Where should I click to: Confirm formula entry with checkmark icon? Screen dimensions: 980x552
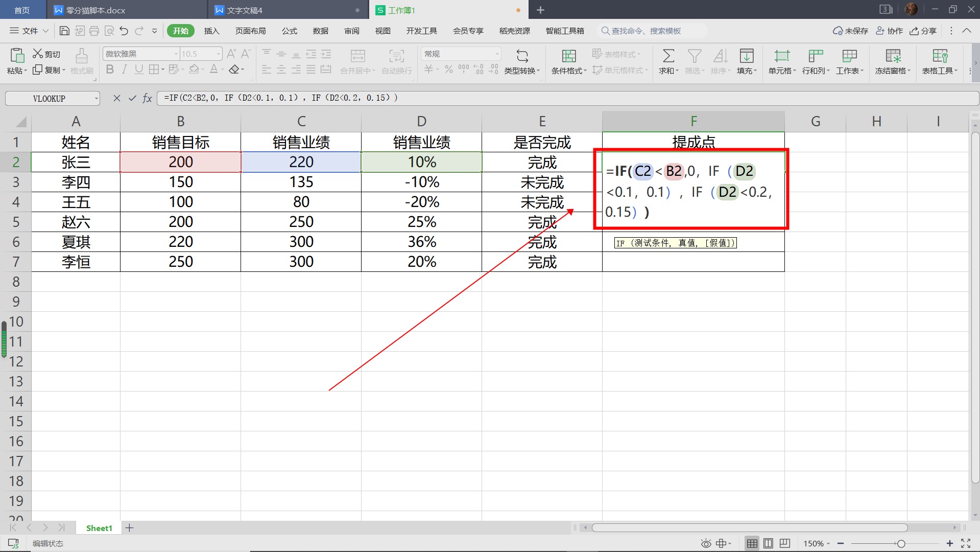[132, 98]
